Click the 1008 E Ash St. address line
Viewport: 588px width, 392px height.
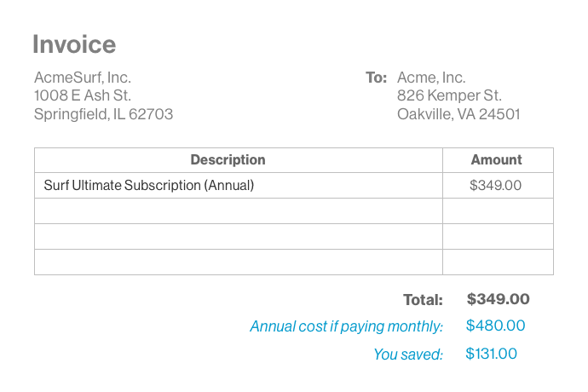click(83, 95)
